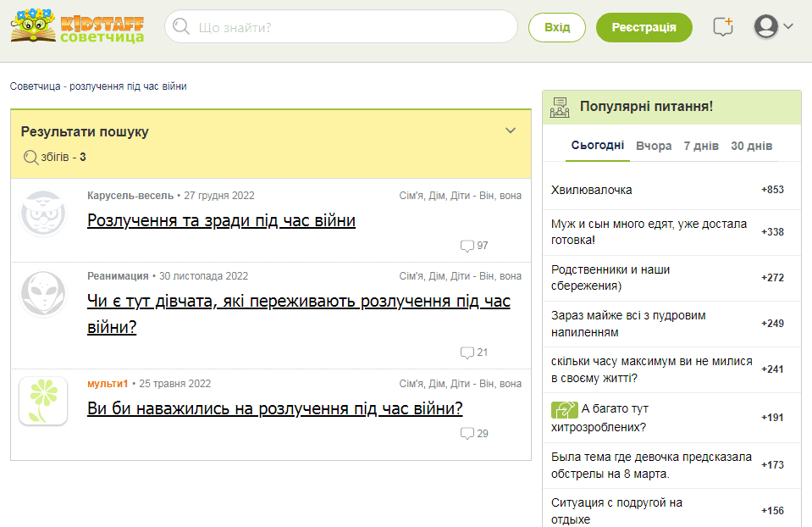Viewport: 812px width, 527px height.
Task: Open Муж и сын много едят question
Action: (x=649, y=231)
